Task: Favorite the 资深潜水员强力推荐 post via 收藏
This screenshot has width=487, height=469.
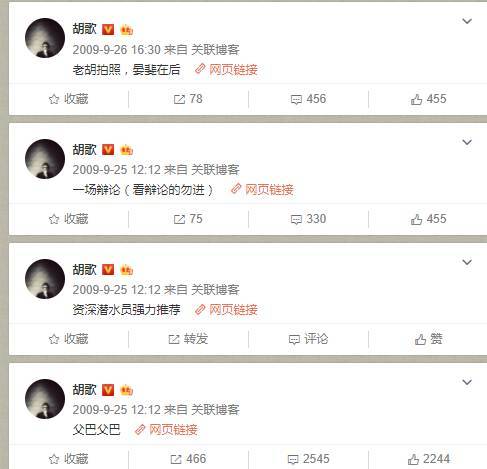Action: click(68, 339)
